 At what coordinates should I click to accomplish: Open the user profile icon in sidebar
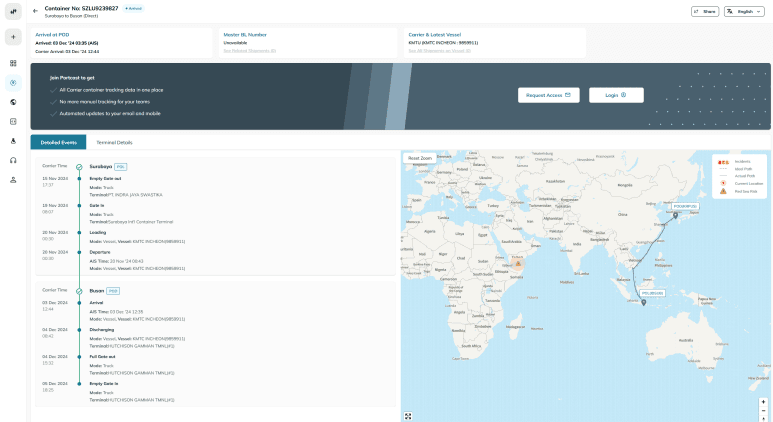click(x=13, y=180)
